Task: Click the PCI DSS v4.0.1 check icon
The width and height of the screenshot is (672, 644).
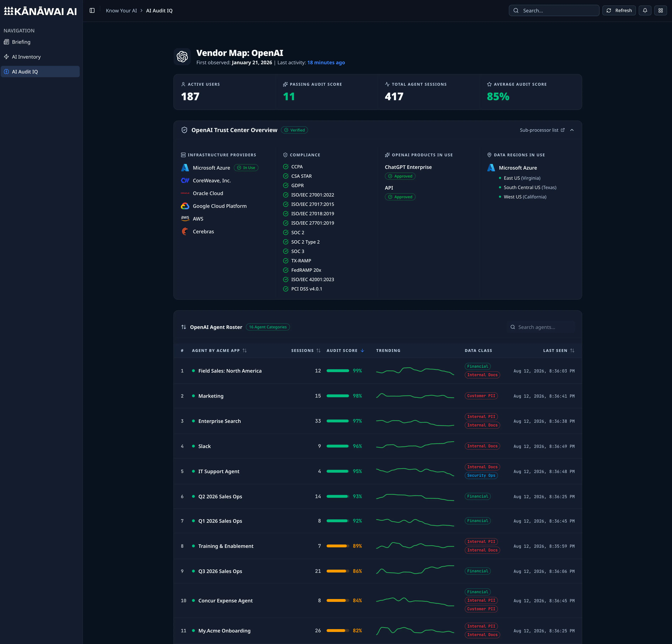Action: click(x=286, y=289)
